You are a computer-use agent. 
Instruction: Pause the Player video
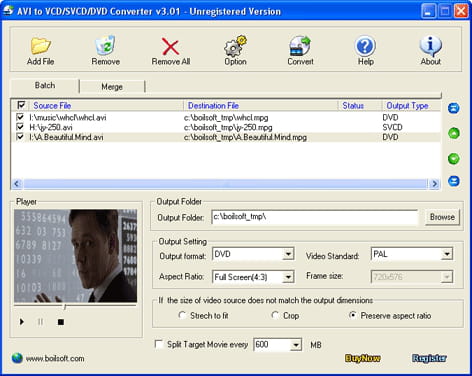(40, 322)
